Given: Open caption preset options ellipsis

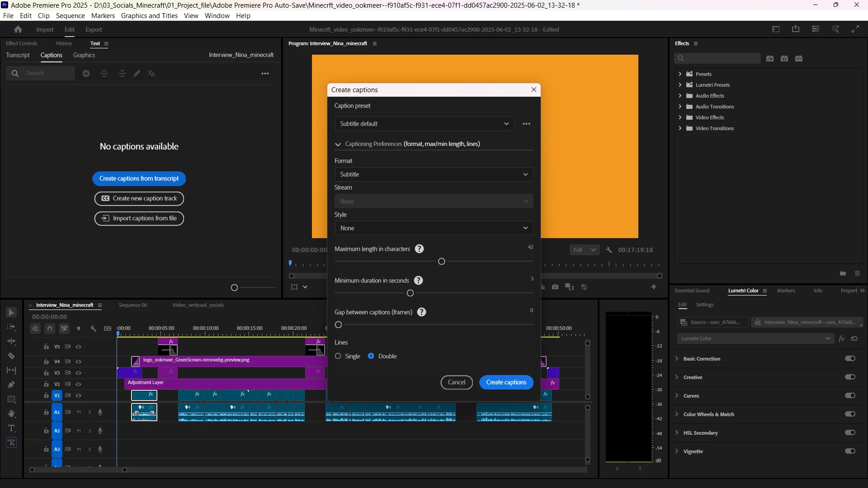Looking at the screenshot, I should 526,124.
